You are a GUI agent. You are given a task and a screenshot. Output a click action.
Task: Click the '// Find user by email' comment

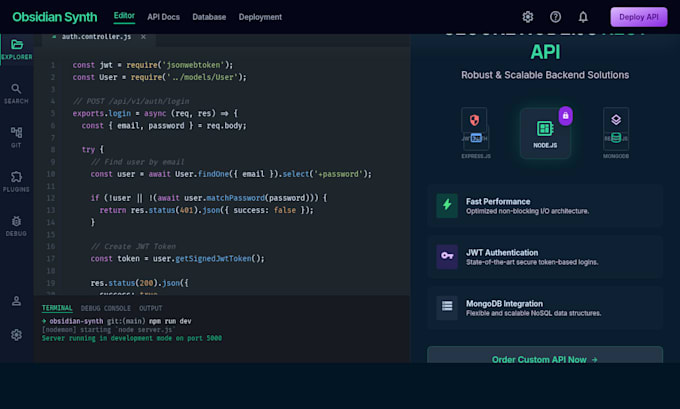(x=137, y=162)
